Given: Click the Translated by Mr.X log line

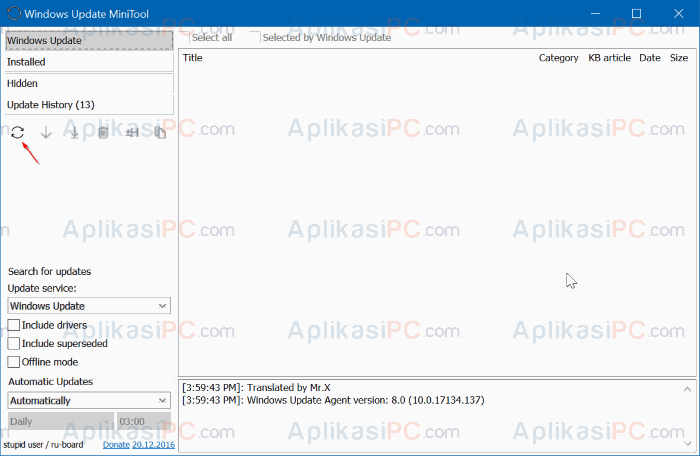Looking at the screenshot, I should pyautogui.click(x=256, y=388).
